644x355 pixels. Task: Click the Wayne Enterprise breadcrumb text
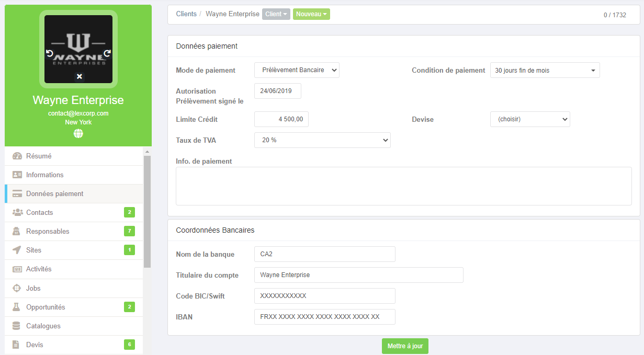(232, 14)
